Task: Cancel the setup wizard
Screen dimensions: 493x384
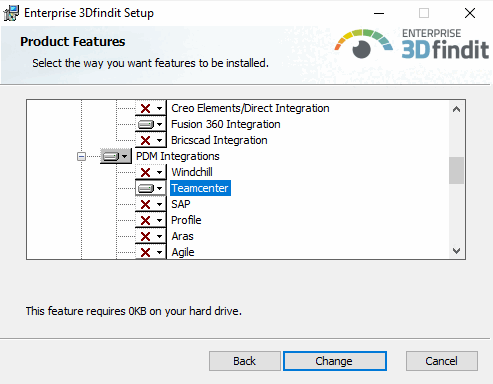Action: pyautogui.click(x=442, y=361)
